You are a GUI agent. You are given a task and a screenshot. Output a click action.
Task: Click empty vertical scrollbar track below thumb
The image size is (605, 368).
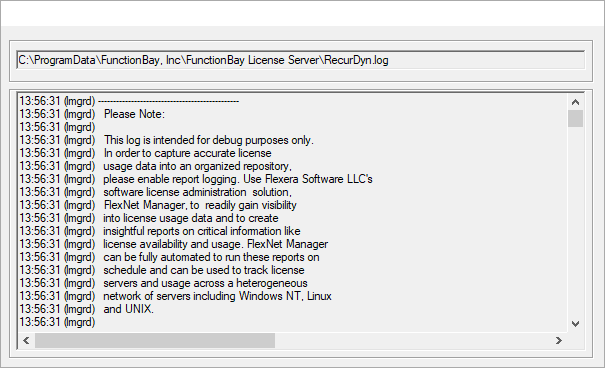[x=575, y=221]
